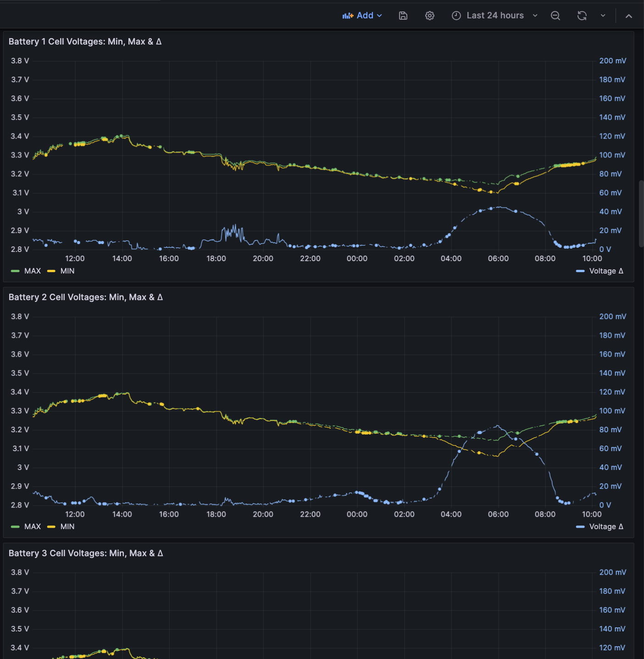Open yellow MIN color swatch in Battery 2 legend

(x=51, y=527)
